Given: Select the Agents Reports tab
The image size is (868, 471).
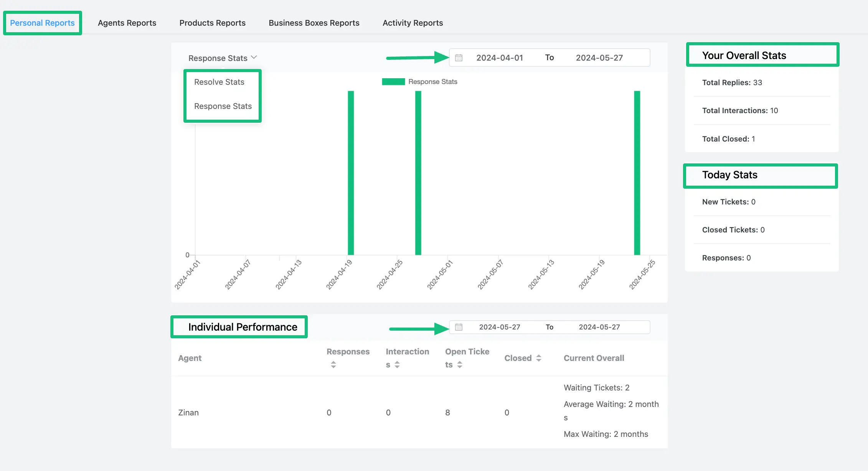Looking at the screenshot, I should [127, 22].
